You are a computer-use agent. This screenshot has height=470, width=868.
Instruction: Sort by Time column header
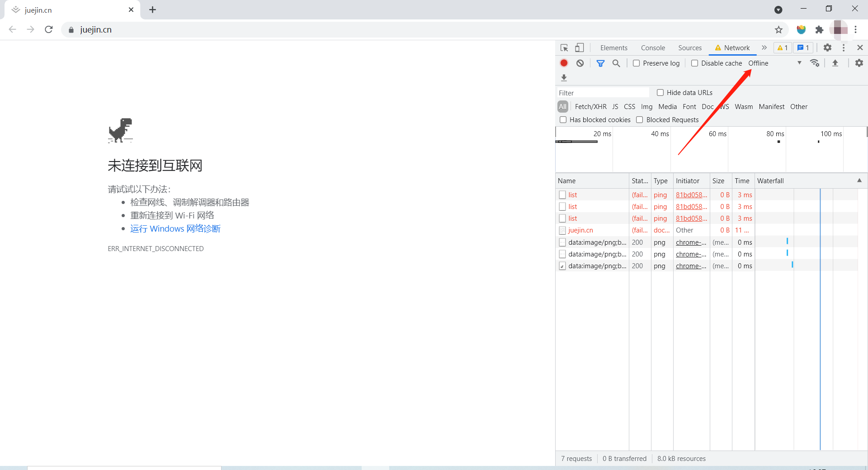[743, 180]
